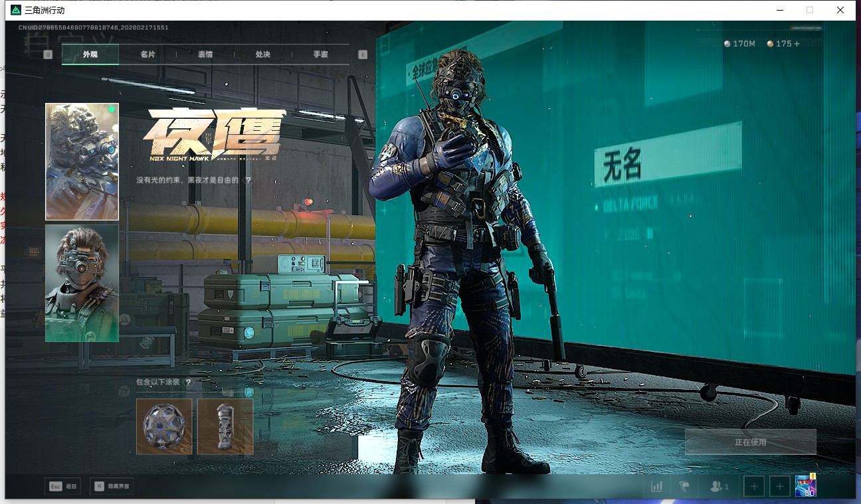
Task: Switch to the 名片 tab
Action: click(x=147, y=54)
